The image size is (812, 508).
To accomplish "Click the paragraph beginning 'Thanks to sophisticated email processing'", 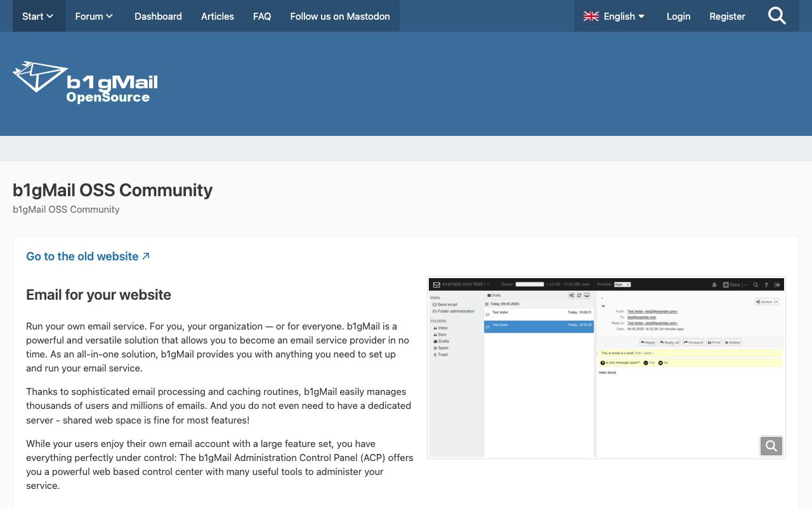I will tap(219, 406).
